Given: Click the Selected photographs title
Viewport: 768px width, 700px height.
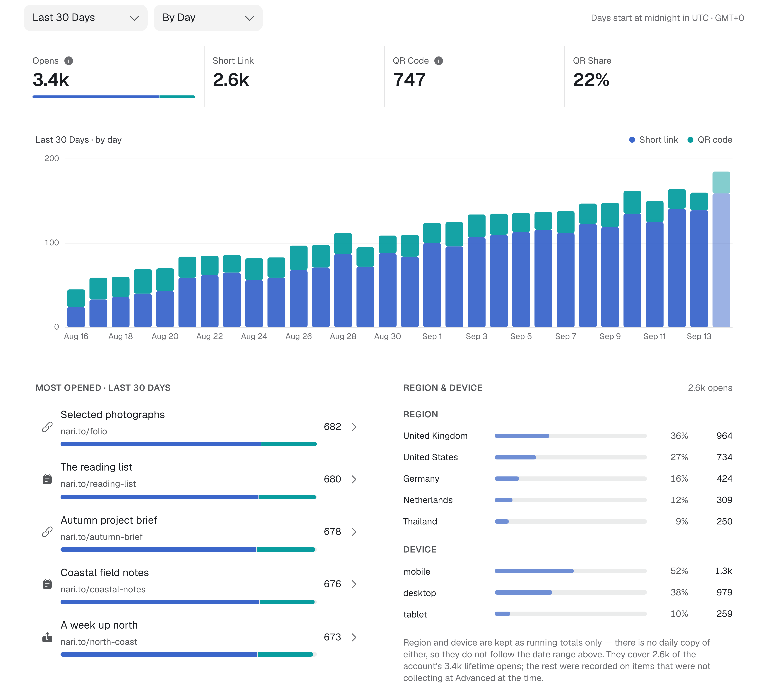Looking at the screenshot, I should pos(113,415).
